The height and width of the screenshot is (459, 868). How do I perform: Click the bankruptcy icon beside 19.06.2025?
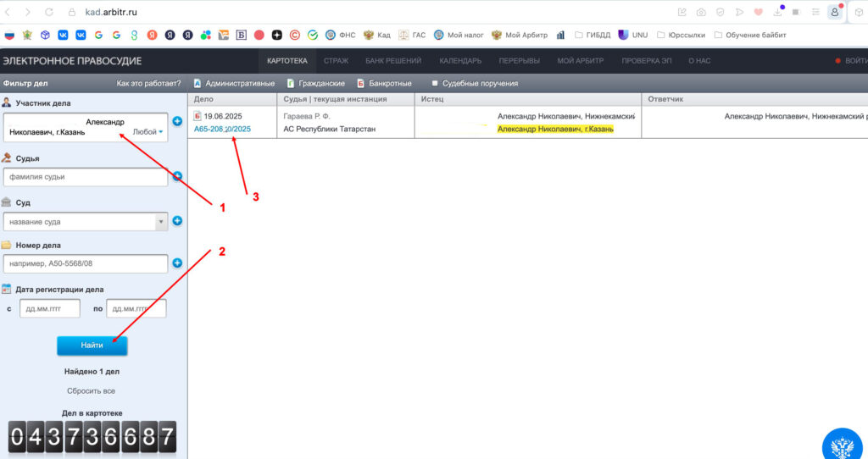(x=197, y=115)
